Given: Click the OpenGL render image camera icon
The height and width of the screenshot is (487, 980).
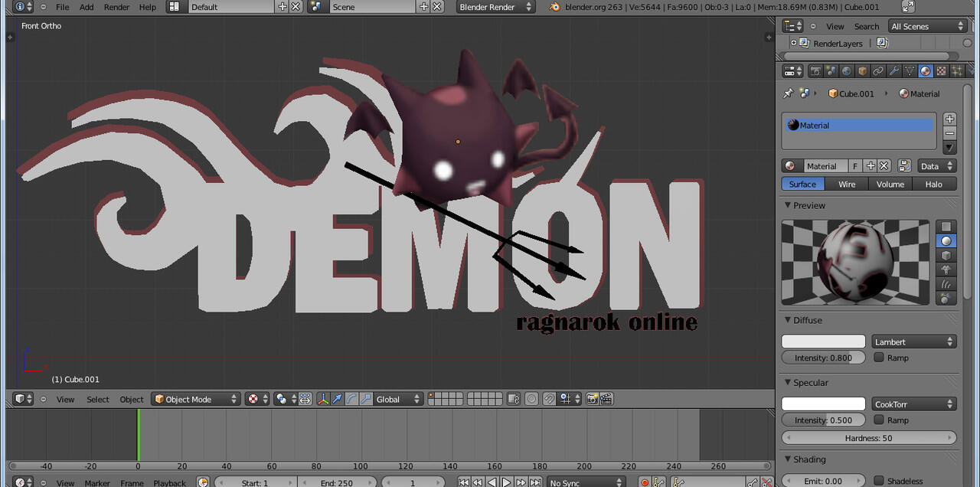Looking at the screenshot, I should [x=593, y=399].
